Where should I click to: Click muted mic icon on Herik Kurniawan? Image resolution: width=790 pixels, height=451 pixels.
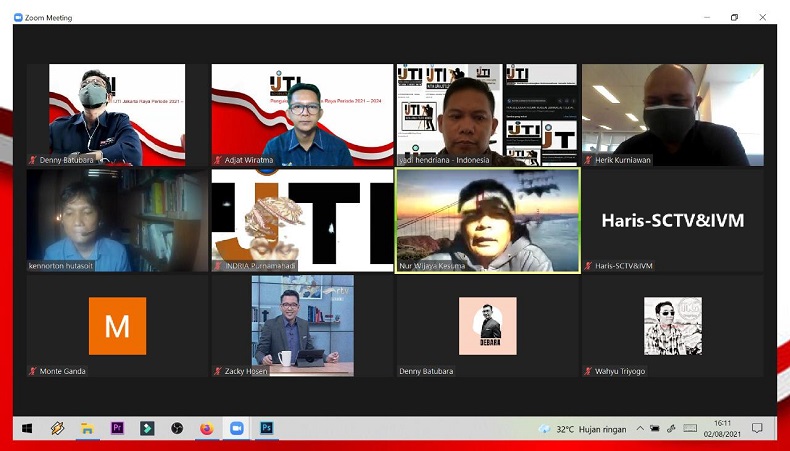[588, 160]
